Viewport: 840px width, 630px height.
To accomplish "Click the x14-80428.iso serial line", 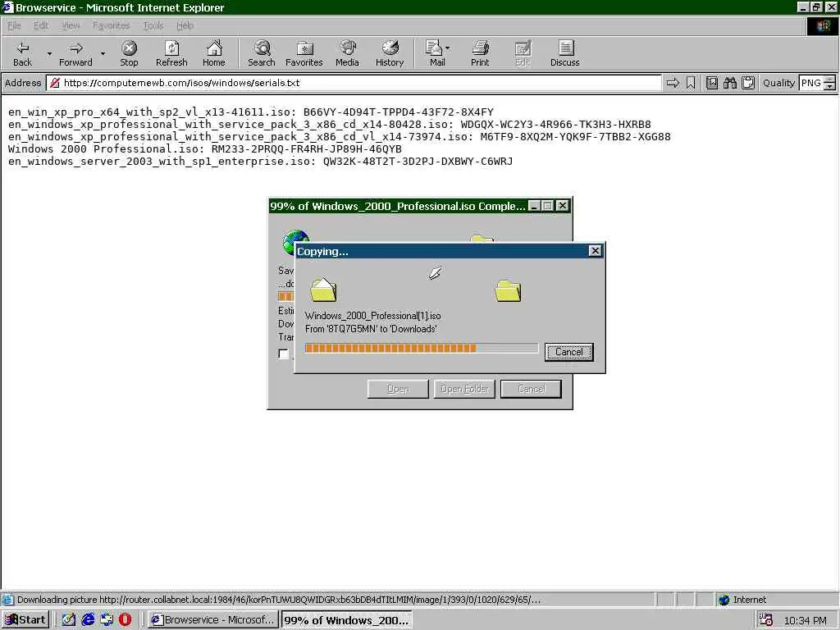I will coord(330,125).
